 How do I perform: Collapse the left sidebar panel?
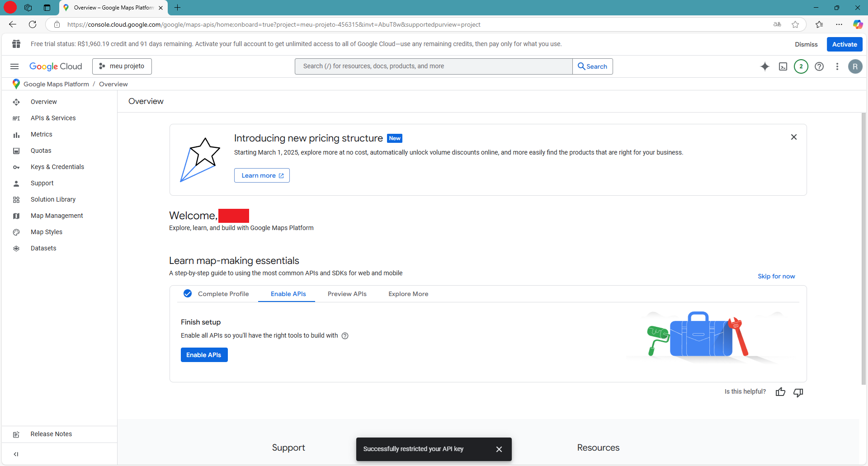[x=16, y=454]
